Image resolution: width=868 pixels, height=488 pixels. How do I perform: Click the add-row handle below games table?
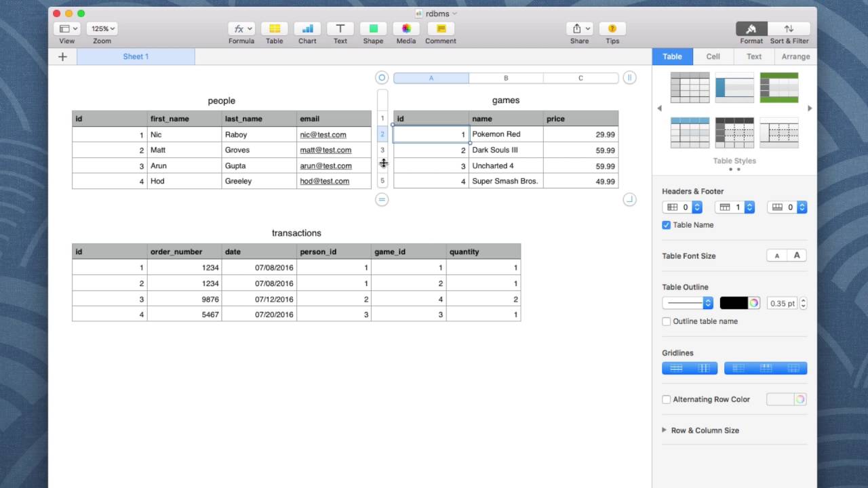pos(382,199)
